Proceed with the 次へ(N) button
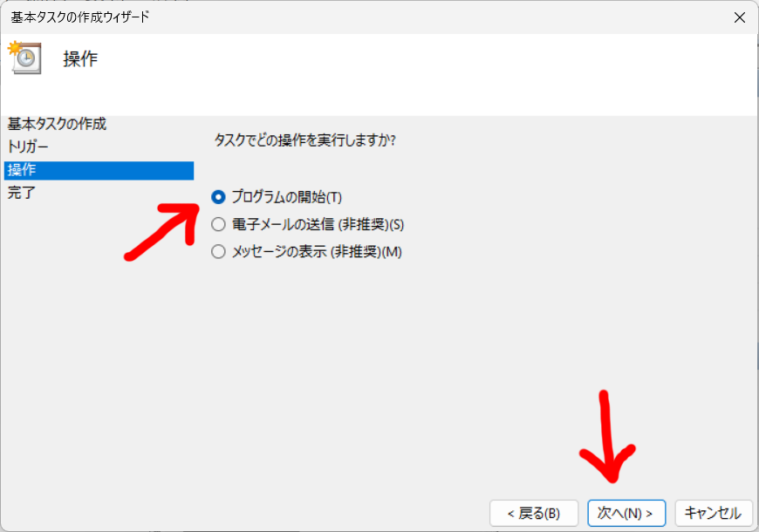759x532 pixels. click(x=626, y=513)
